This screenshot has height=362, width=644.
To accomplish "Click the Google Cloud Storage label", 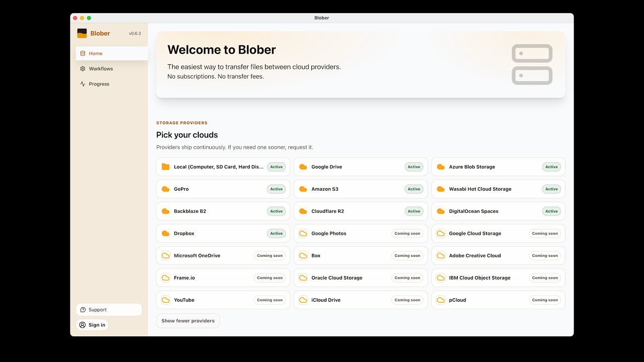I will tap(475, 233).
